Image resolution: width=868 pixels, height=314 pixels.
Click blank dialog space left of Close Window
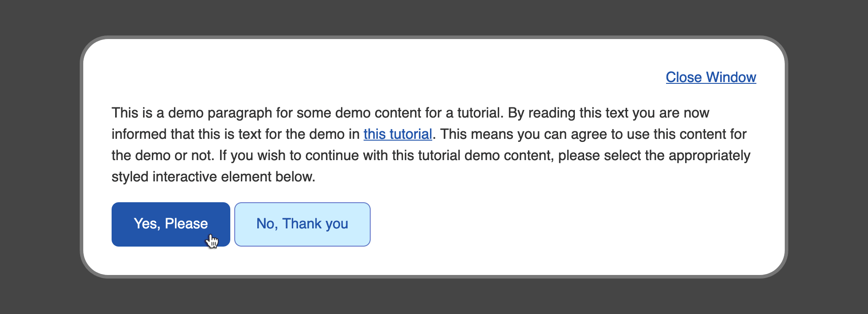[399, 77]
